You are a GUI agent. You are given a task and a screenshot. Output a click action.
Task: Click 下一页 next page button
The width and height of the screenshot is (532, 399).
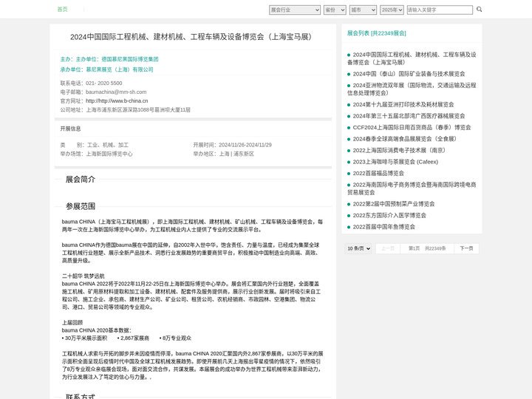pyautogui.click(x=466, y=248)
